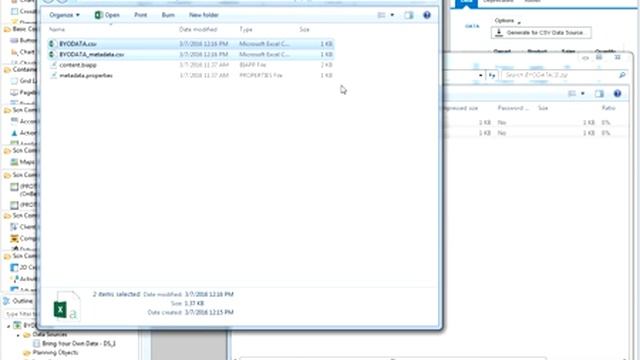The image size is (640, 360).
Task: Collapse the BYO application root node
Action: pos(9,326)
